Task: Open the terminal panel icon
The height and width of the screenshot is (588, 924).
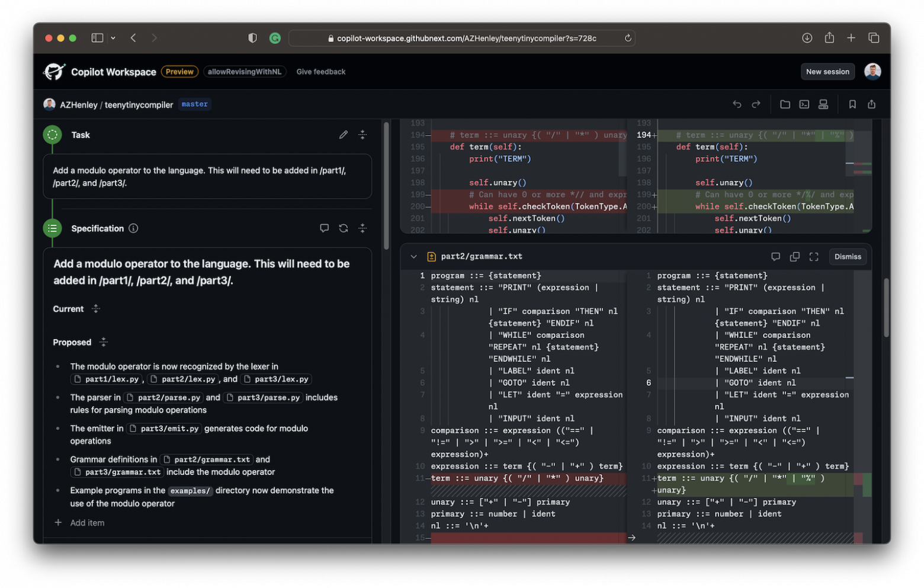Action: coord(804,104)
